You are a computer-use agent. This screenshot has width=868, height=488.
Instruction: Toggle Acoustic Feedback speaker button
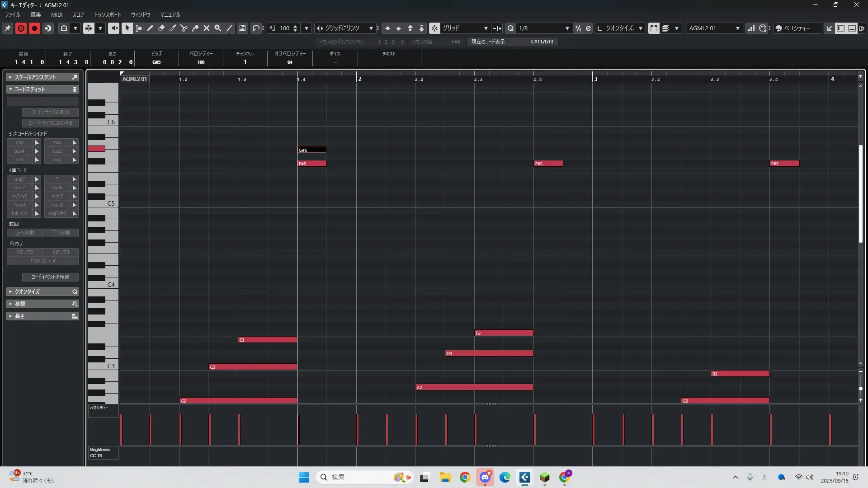pos(113,28)
